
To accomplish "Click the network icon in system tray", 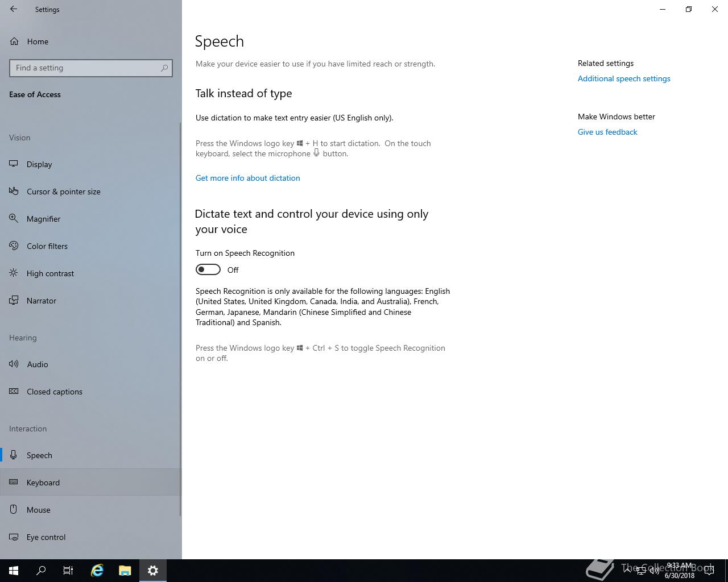I will (x=641, y=571).
